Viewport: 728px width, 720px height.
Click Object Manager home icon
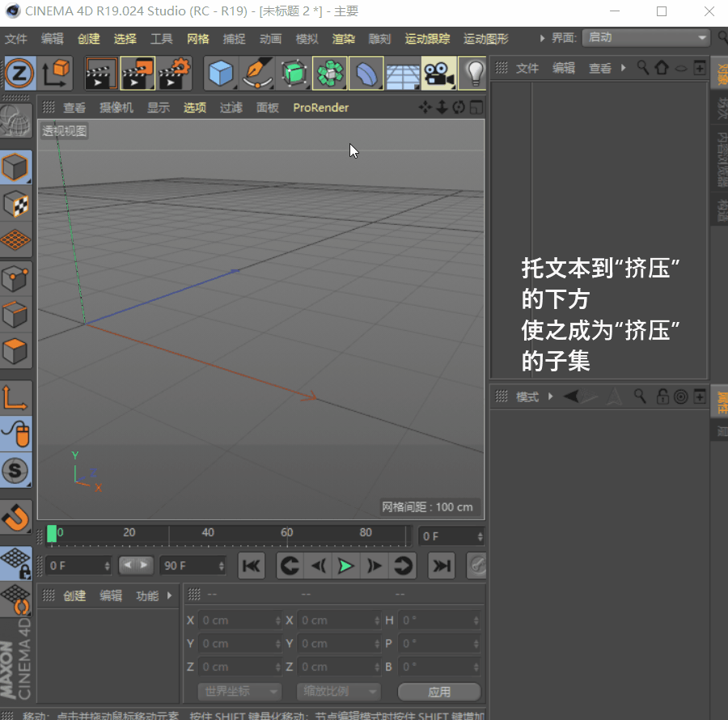[662, 68]
